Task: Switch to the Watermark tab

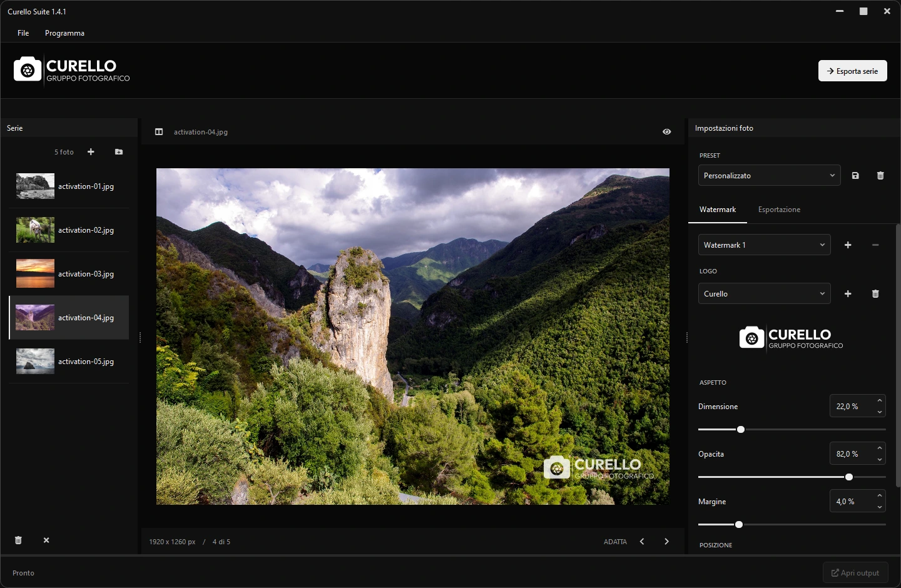Action: pos(718,210)
